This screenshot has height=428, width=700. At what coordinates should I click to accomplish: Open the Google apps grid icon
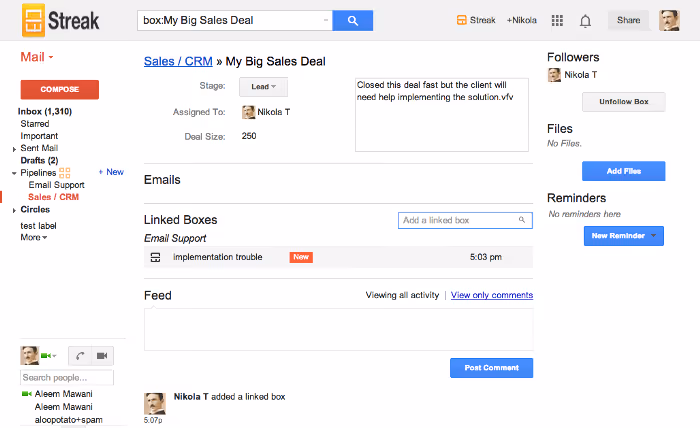[x=557, y=21]
